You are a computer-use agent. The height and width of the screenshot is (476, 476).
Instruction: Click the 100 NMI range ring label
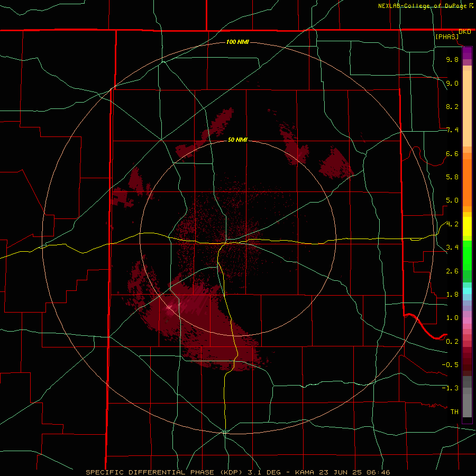[237, 42]
